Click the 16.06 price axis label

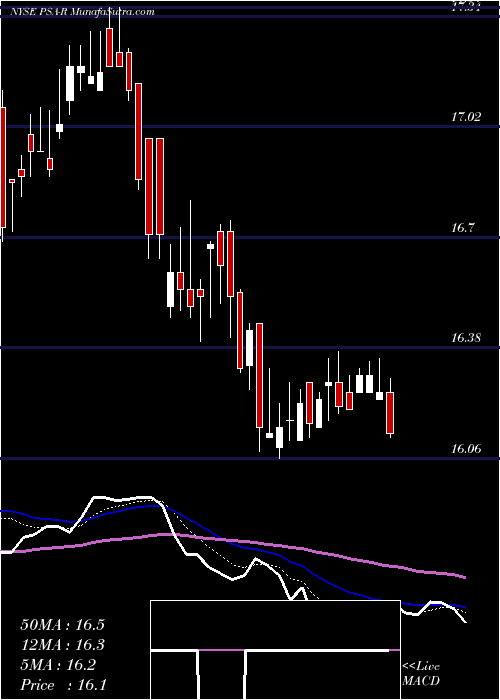pos(467,449)
